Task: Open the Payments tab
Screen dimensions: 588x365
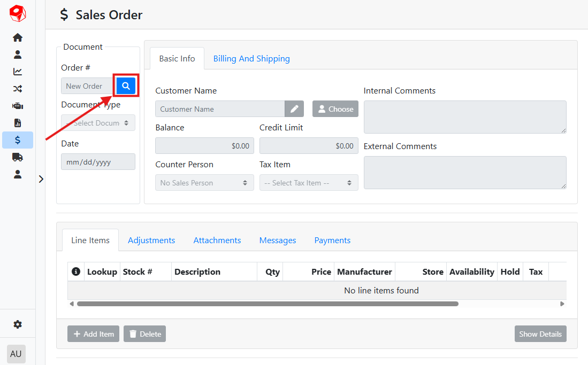Action: click(332, 240)
